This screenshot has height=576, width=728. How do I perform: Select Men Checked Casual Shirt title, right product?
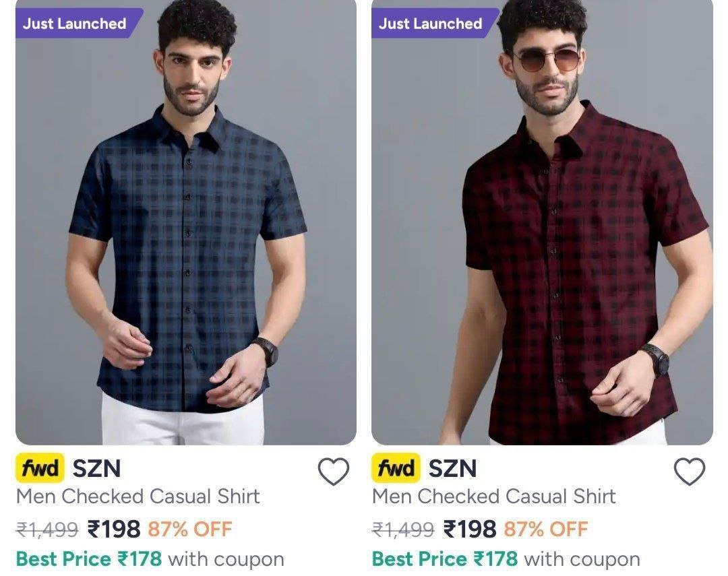494,497
